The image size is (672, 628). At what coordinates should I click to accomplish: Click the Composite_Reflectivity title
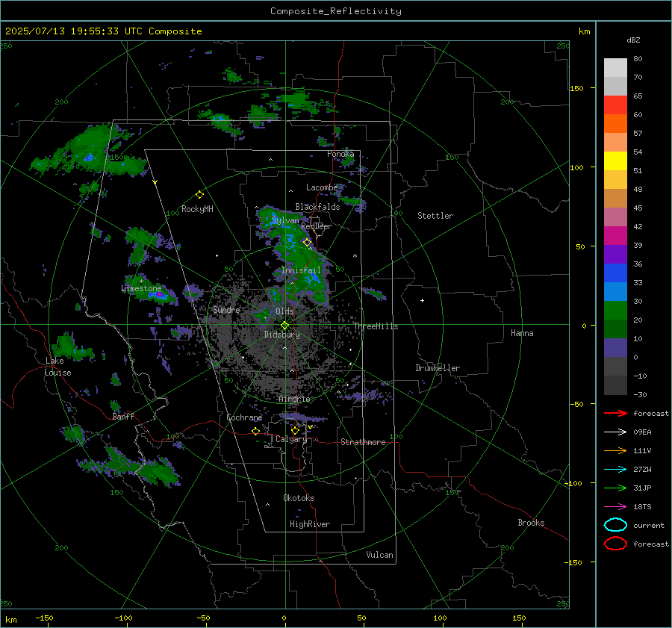click(335, 11)
